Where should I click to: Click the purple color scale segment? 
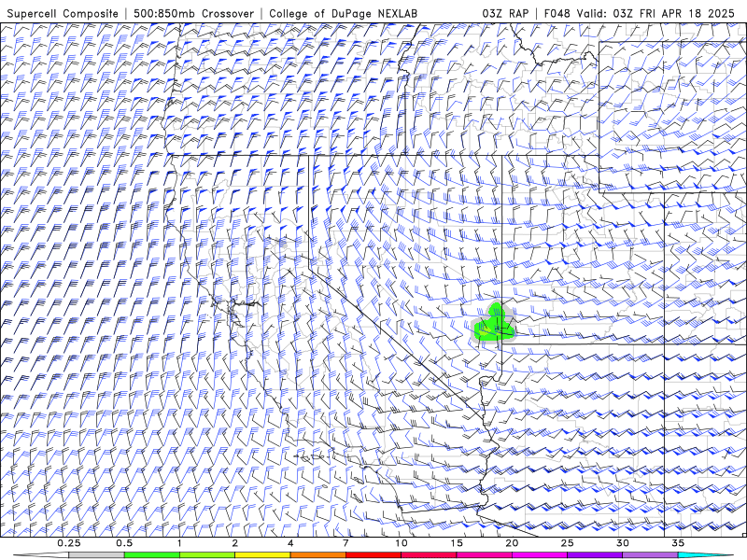(595, 555)
